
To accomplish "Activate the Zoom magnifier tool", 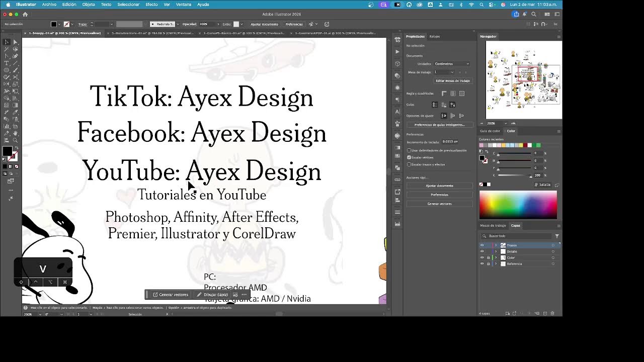I will [x=15, y=140].
